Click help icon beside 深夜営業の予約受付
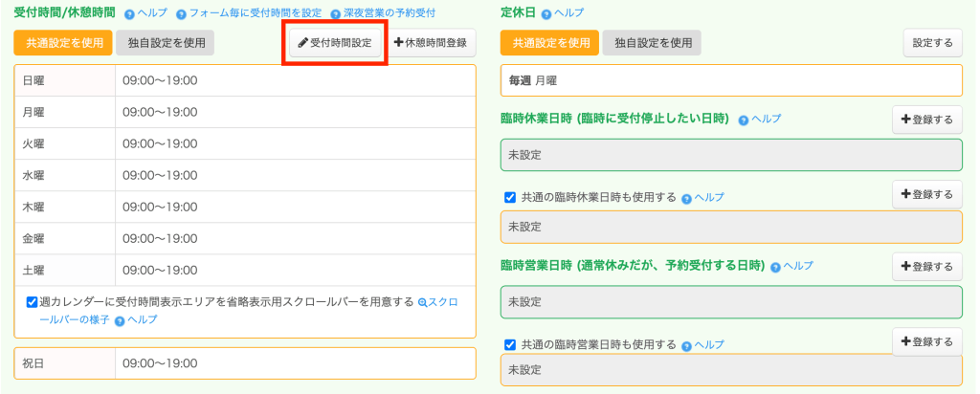Screen dimensions: 980x394 pyautogui.click(x=336, y=14)
